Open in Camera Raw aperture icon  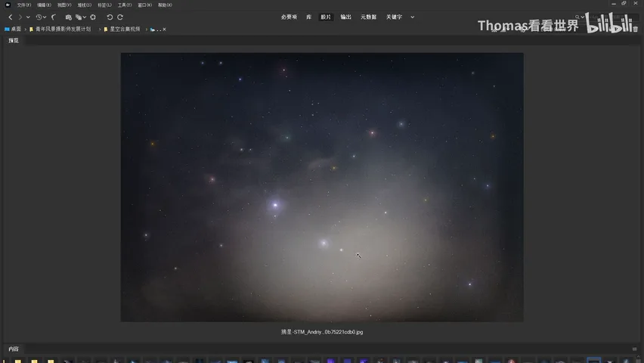click(93, 17)
